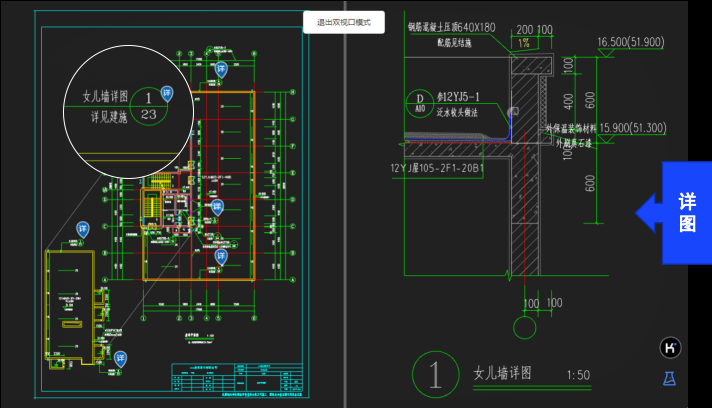Open the blue flask lab icon

click(670, 378)
